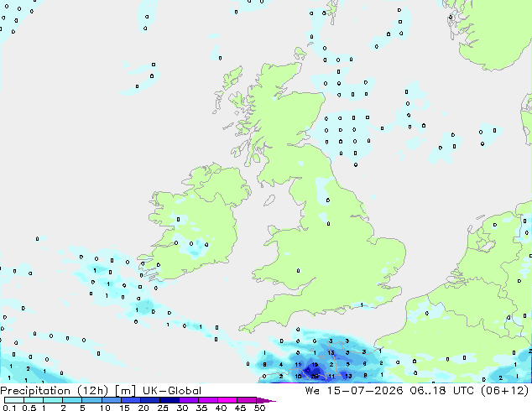Click the legend label '30'

coord(182,408)
